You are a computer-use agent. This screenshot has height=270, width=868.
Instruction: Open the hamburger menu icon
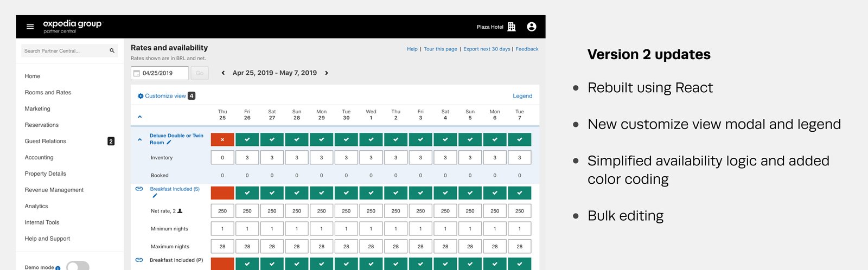(x=30, y=27)
